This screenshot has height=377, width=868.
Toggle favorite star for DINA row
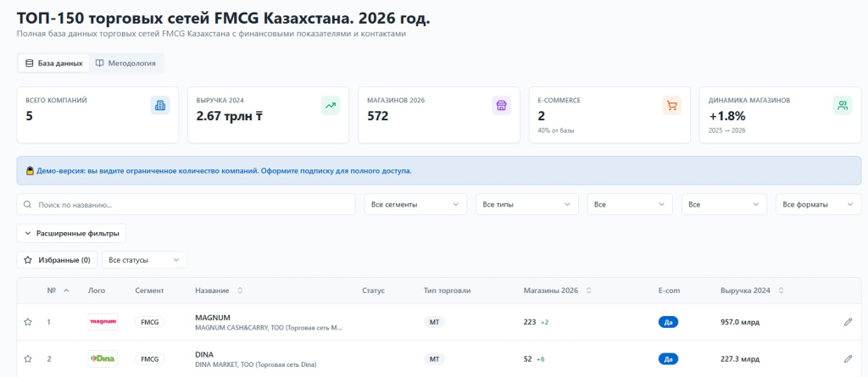click(x=28, y=359)
